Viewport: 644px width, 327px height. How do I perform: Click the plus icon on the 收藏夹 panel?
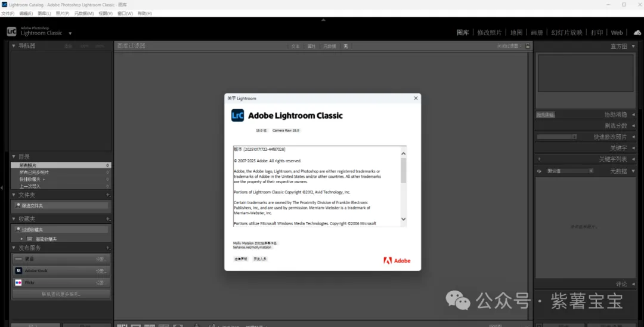pyautogui.click(x=108, y=219)
